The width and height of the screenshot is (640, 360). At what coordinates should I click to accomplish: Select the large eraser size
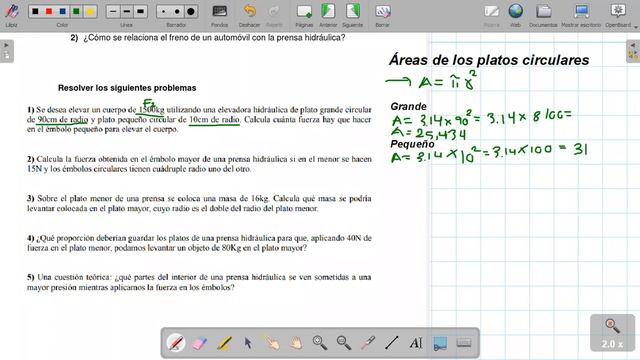click(191, 11)
